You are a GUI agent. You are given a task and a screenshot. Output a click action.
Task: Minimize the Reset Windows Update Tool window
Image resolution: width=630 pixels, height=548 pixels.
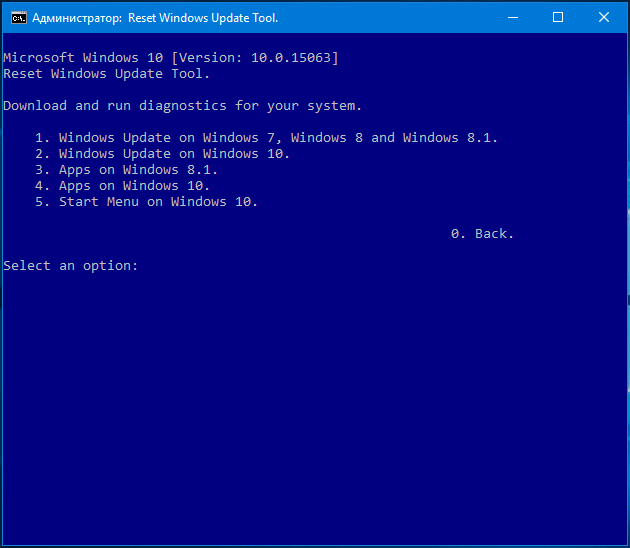[x=513, y=17]
